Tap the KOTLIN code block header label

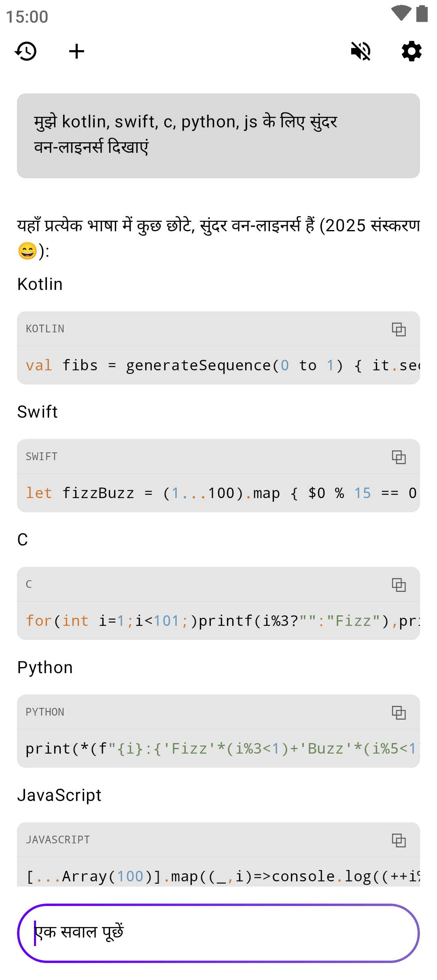(45, 329)
